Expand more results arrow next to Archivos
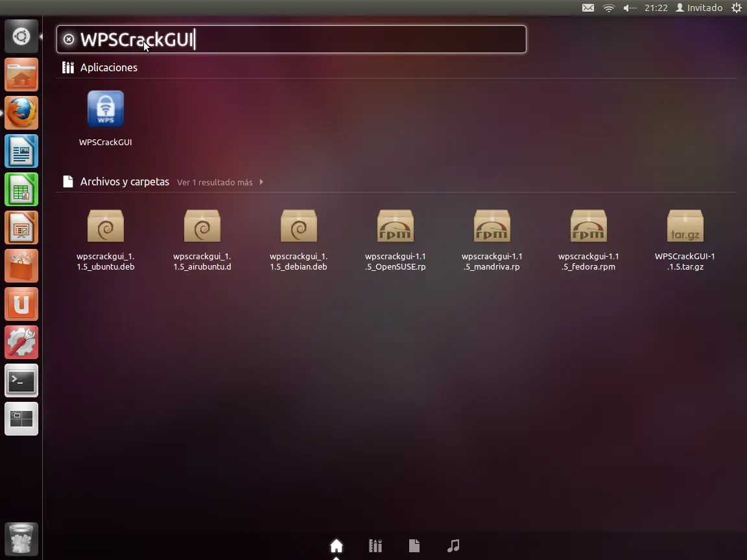 261,182
